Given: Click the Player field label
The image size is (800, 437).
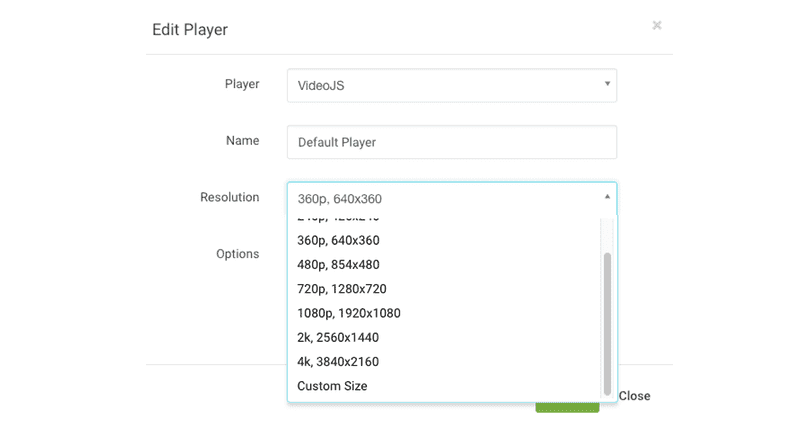Looking at the screenshot, I should pos(241,84).
